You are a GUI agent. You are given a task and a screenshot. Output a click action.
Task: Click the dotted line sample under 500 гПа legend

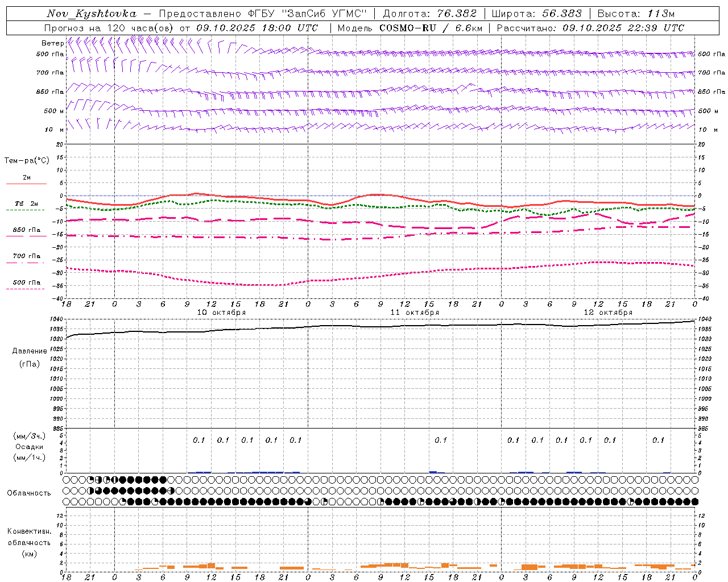pos(26,289)
